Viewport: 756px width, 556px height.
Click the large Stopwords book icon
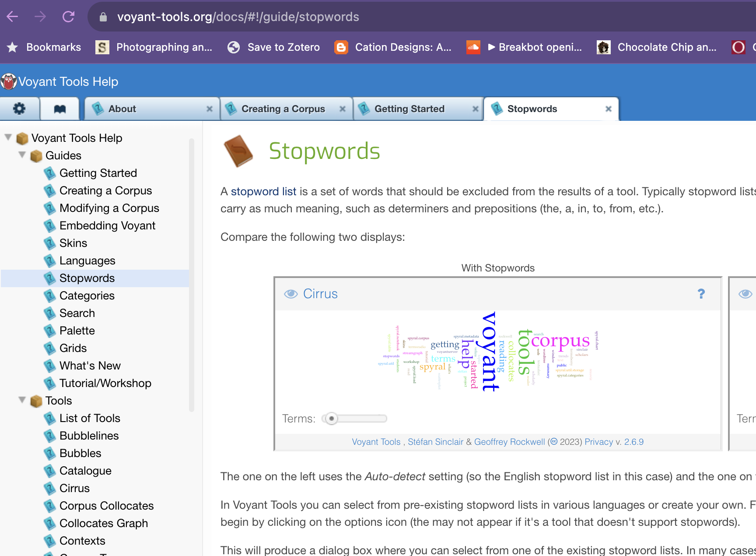[238, 151]
